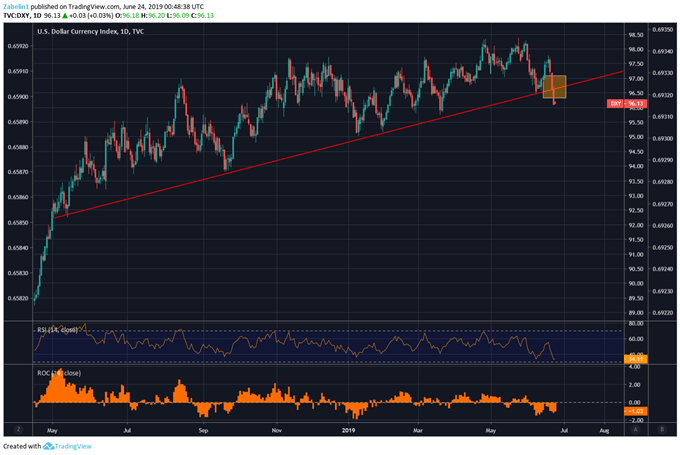Viewport: 680px width, 455px height.
Task: Toggle the A auto-scale button
Action: tap(635, 429)
